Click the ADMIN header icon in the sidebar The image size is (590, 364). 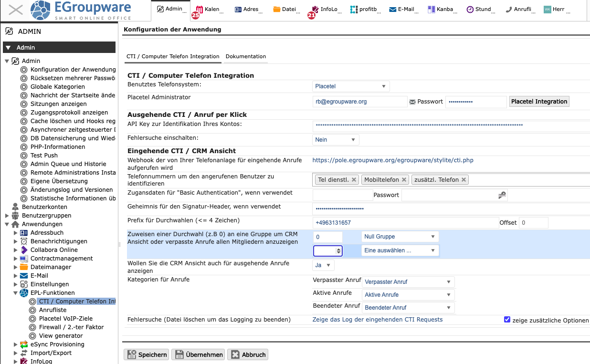pyautogui.click(x=9, y=31)
